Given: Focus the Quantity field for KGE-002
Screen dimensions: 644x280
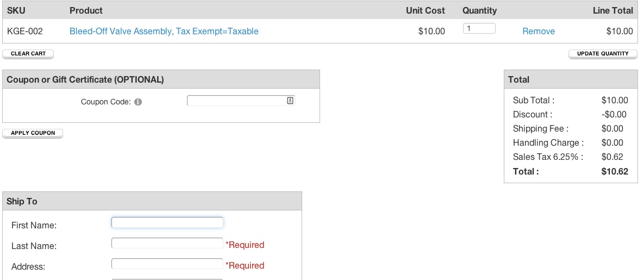Looking at the screenshot, I should 479,28.
